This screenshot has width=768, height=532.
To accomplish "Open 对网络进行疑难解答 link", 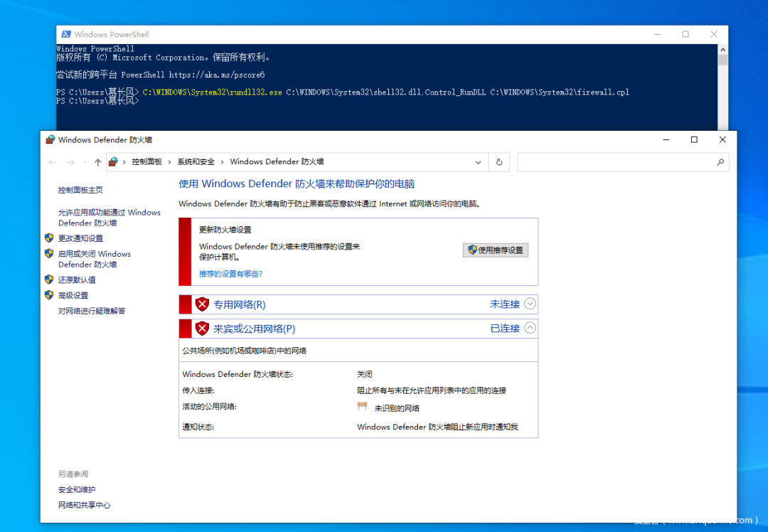I will (92, 311).
